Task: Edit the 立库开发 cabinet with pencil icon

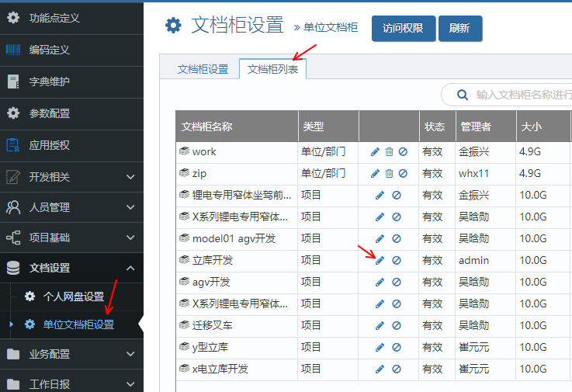Action: pos(380,261)
